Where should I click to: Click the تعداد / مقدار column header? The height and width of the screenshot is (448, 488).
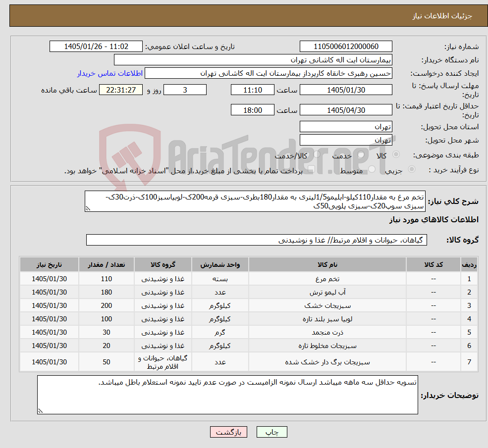[x=107, y=264]
